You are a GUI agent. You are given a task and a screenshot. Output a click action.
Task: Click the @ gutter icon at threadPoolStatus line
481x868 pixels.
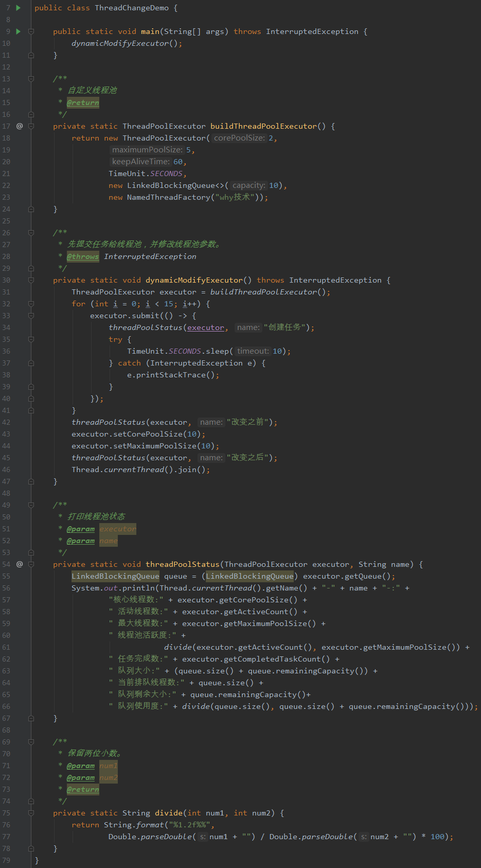click(x=20, y=564)
